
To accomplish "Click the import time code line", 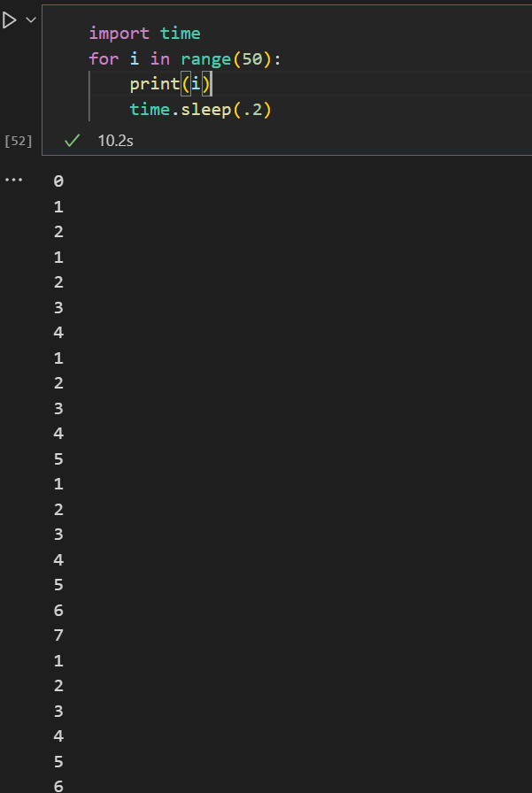I will [146, 33].
